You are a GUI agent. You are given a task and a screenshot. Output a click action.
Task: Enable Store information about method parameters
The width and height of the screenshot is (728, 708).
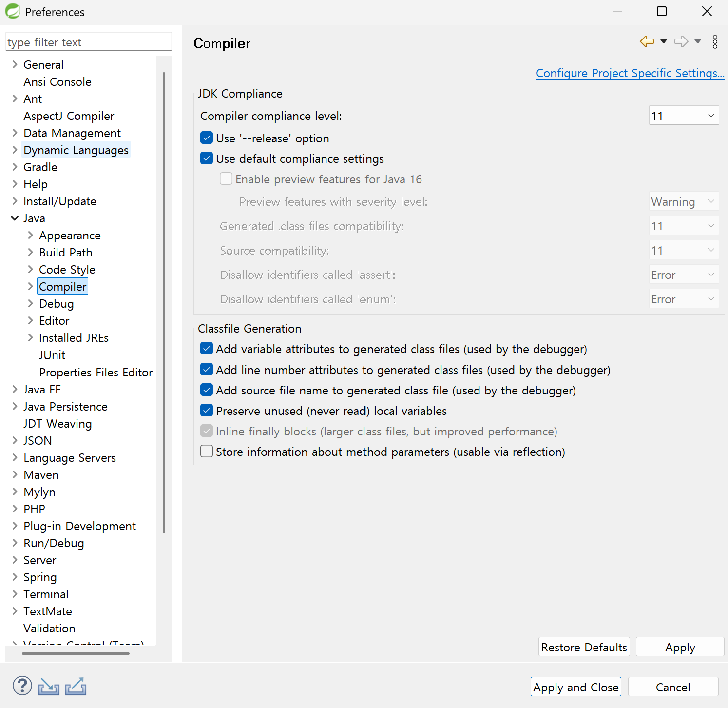click(207, 452)
